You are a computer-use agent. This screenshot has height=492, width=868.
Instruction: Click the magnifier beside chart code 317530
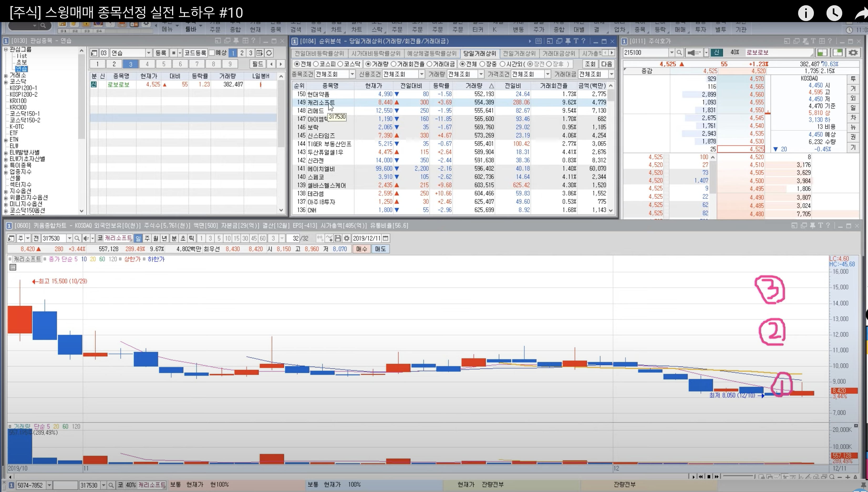77,239
